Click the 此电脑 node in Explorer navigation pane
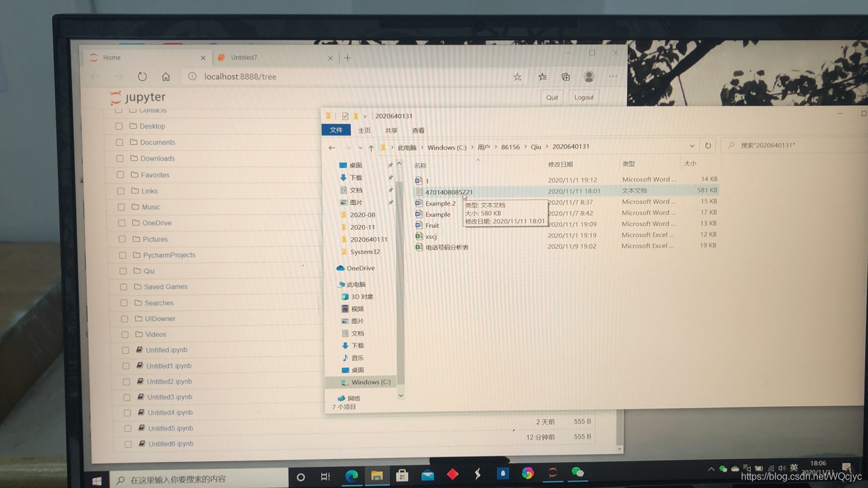Screen dimensions: 868x488 pos(352,284)
